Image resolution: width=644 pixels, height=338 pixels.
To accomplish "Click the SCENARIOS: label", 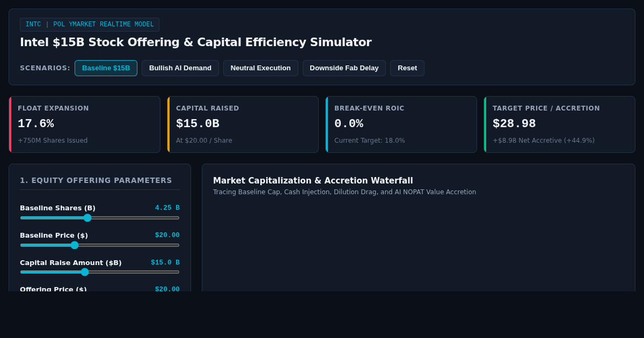I will 45,68.
